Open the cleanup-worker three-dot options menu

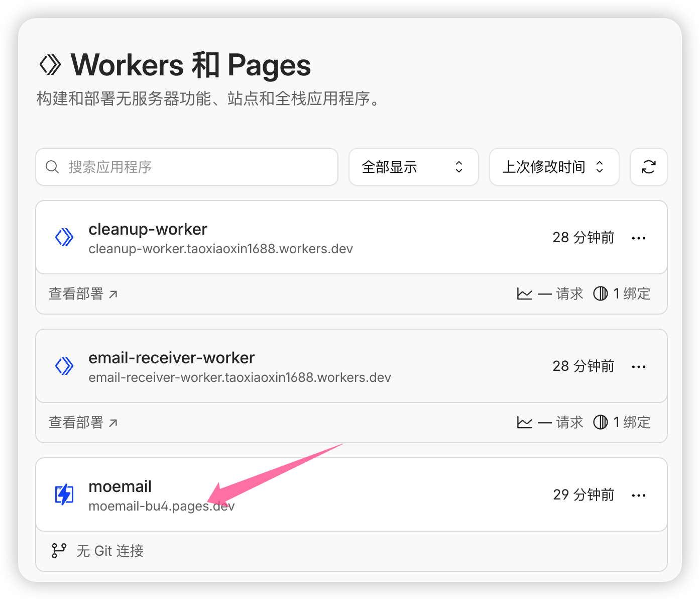click(638, 238)
